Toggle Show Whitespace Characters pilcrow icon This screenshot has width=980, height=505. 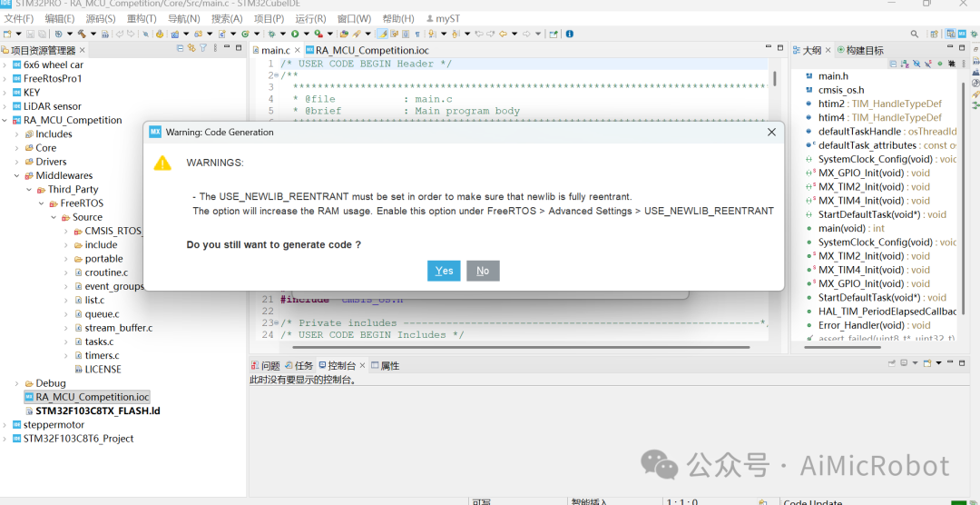(x=416, y=34)
